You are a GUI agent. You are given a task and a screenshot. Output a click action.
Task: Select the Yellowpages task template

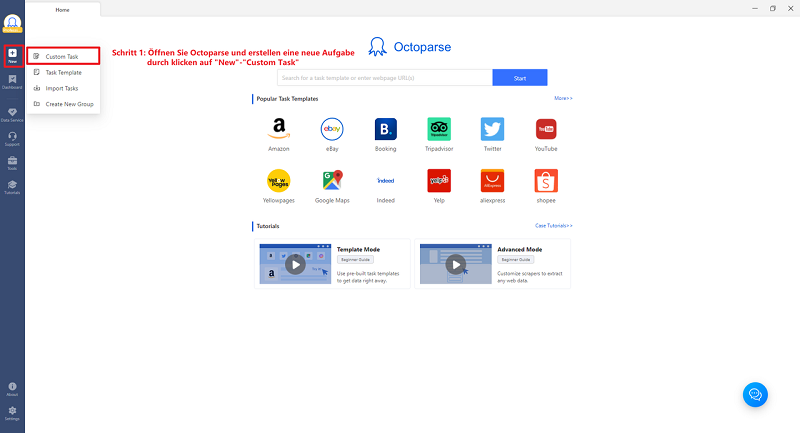click(x=279, y=186)
